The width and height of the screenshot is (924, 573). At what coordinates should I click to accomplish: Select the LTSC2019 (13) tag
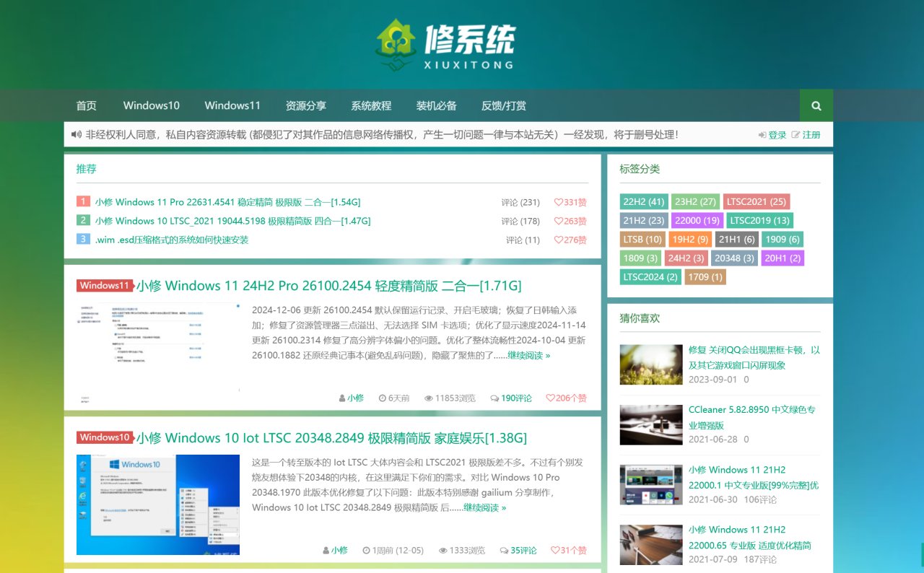click(759, 220)
